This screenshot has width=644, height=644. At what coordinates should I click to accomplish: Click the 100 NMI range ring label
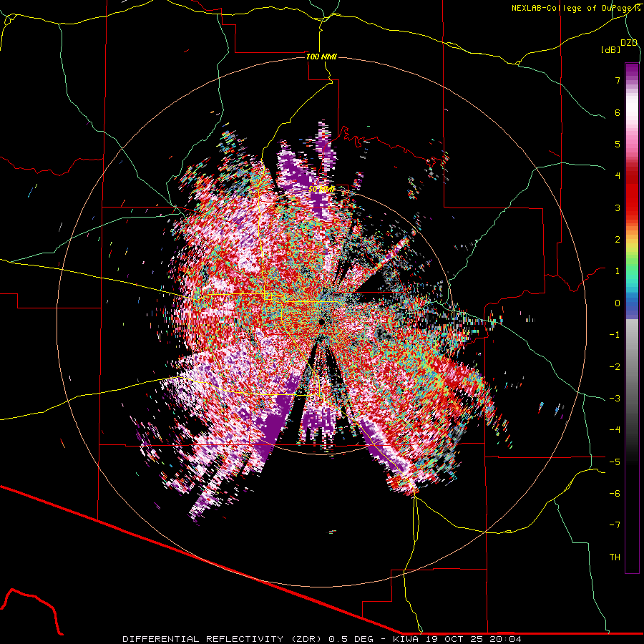click(x=321, y=57)
